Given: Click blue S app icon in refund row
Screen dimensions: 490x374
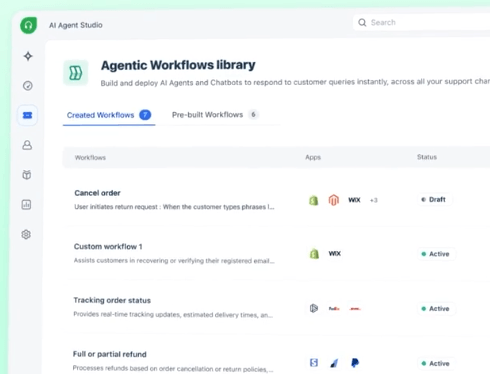Looking at the screenshot, I should pyautogui.click(x=314, y=363).
